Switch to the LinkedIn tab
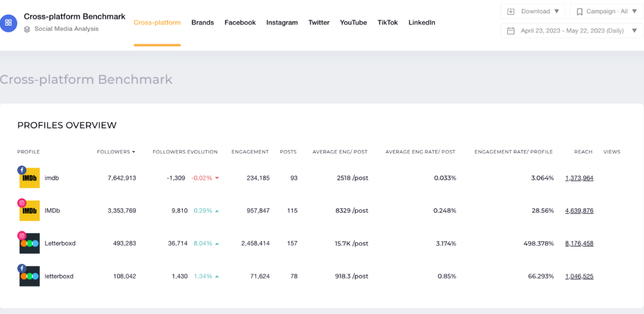 pos(422,22)
